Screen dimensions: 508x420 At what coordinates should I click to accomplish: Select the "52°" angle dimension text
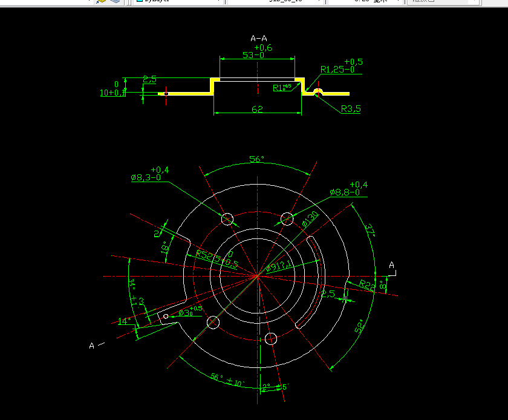(359, 326)
